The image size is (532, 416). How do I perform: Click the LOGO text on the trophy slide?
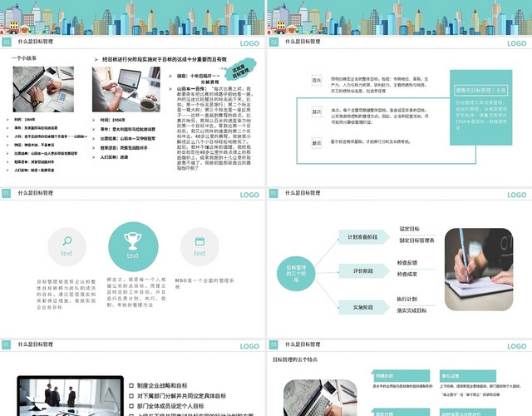click(249, 195)
